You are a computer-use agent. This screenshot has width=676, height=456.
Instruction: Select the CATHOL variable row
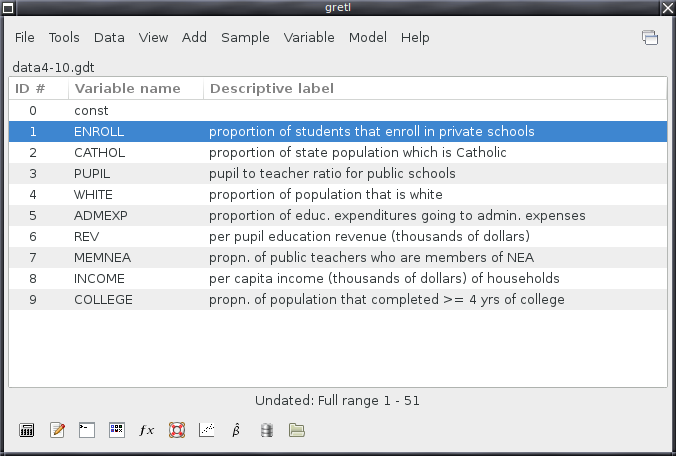point(338,153)
